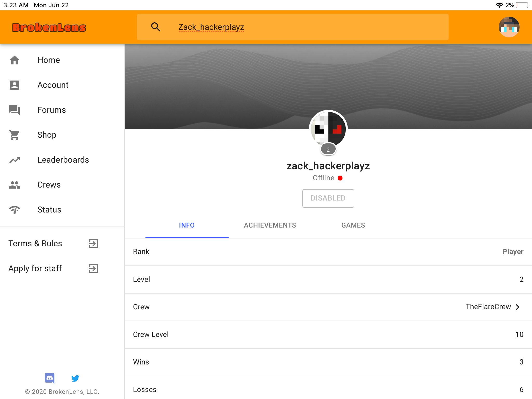Open Apply for staff external link arrow
This screenshot has width=532, height=399.
tap(94, 268)
